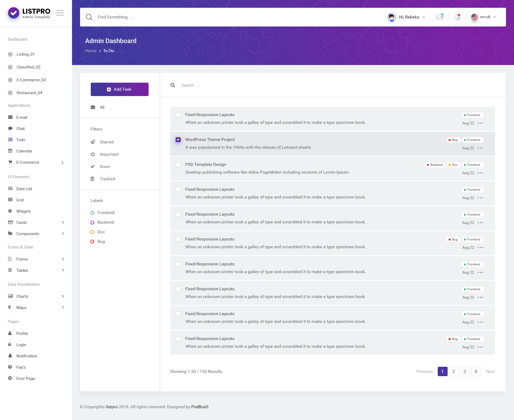Select the Widgets sidebar item
This screenshot has height=420, width=514.
pos(24,211)
